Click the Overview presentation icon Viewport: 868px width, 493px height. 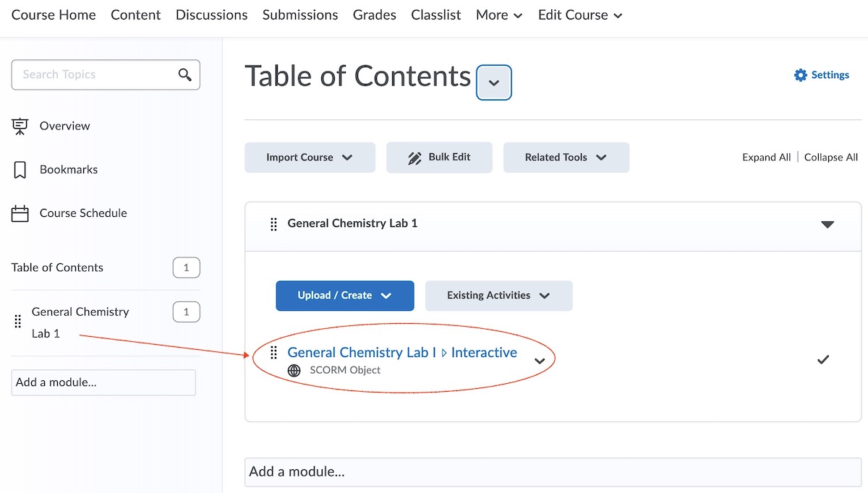(x=20, y=127)
